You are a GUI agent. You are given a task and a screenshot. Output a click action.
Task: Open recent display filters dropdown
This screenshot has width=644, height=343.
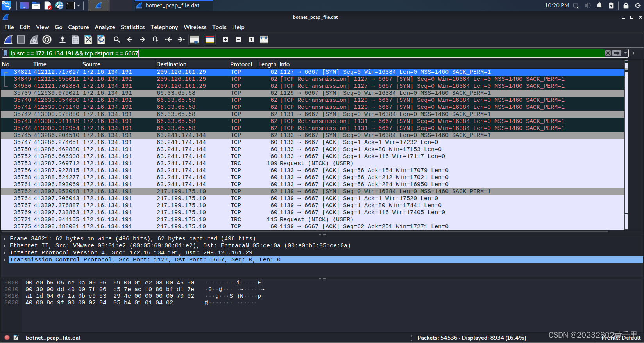[626, 53]
